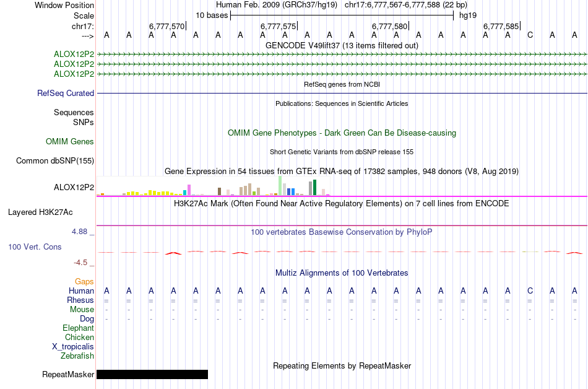Open RefSeq genes from NCBI track title

point(342,84)
